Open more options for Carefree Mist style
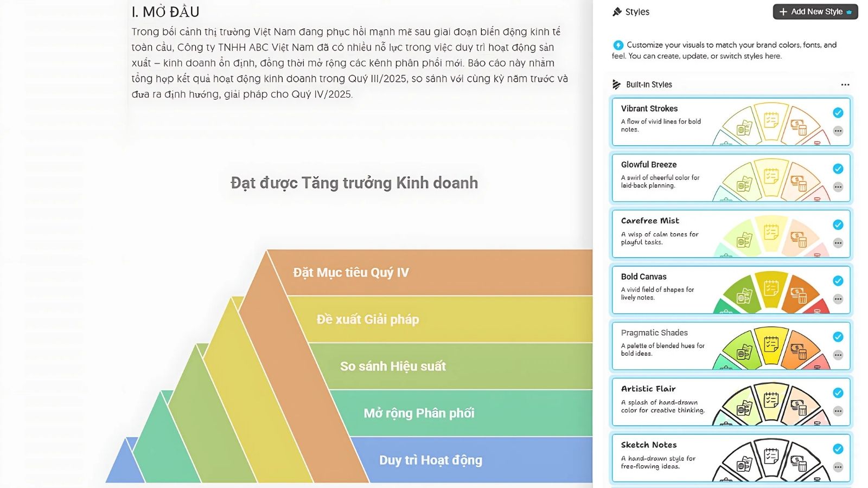Screen dimensions: 868x488 (838, 243)
